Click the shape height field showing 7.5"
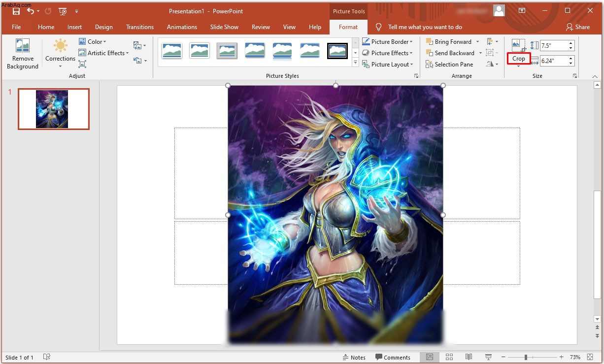The image size is (604, 364). click(554, 45)
